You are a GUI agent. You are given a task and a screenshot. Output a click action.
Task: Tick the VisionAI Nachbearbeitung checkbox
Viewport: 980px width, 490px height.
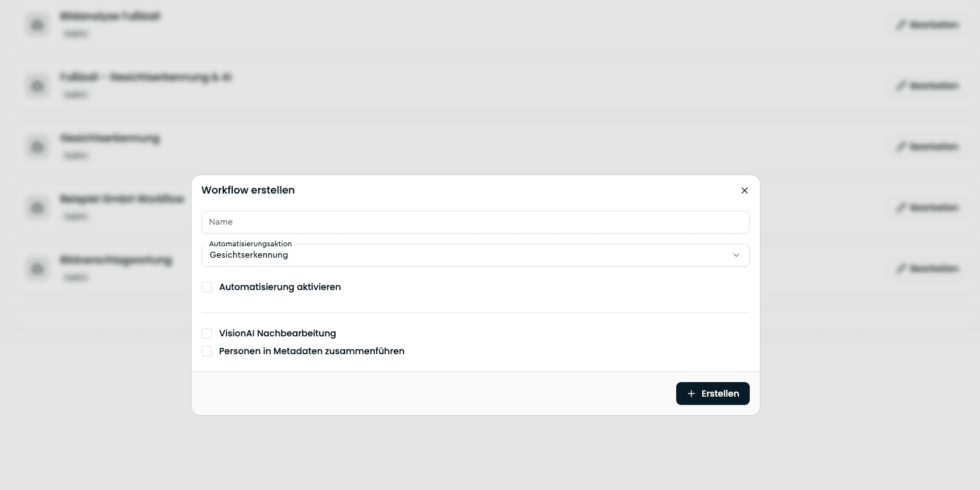[207, 333]
